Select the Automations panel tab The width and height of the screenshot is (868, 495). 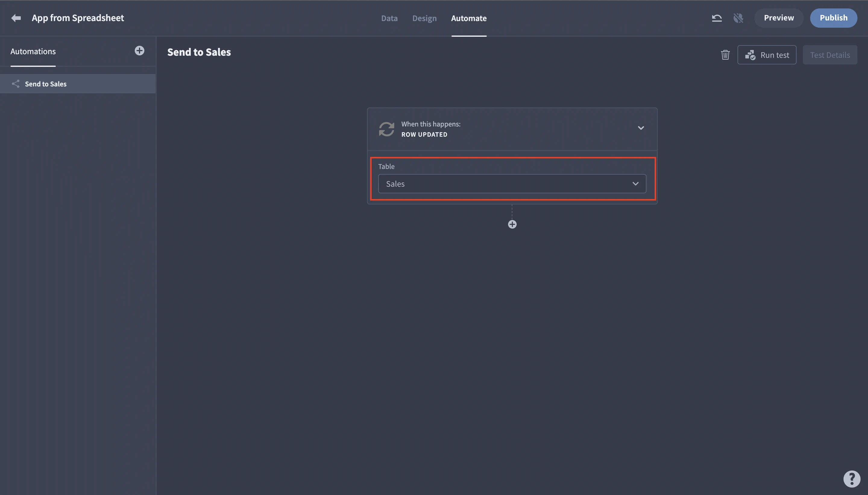(33, 51)
